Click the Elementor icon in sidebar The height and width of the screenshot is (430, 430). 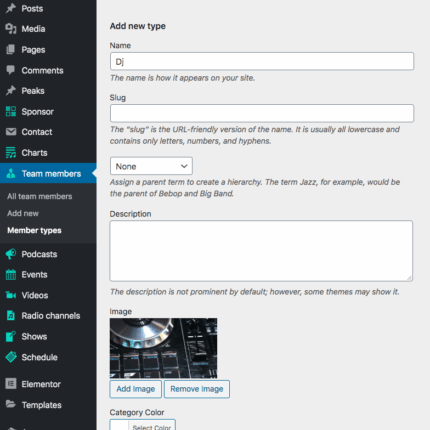[x=11, y=384]
